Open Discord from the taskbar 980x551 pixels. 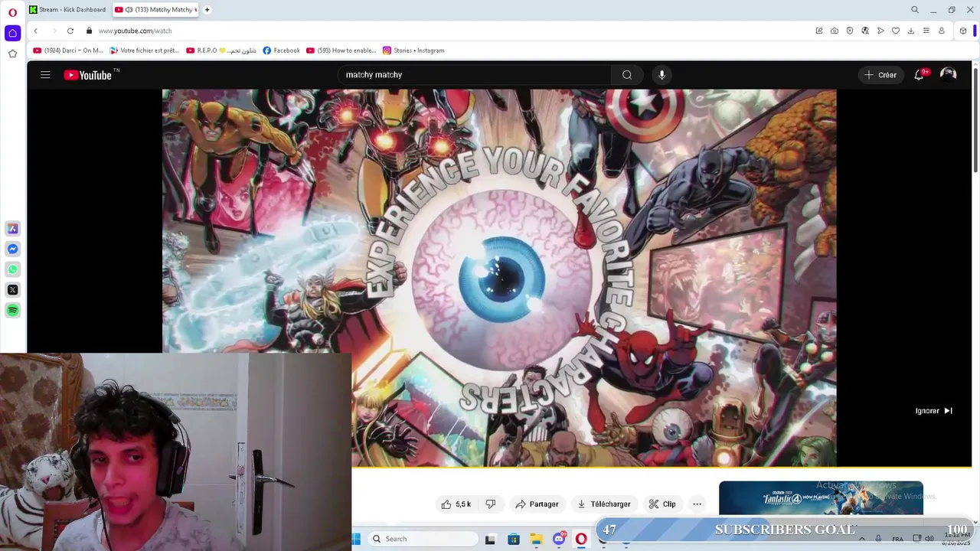[559, 540]
